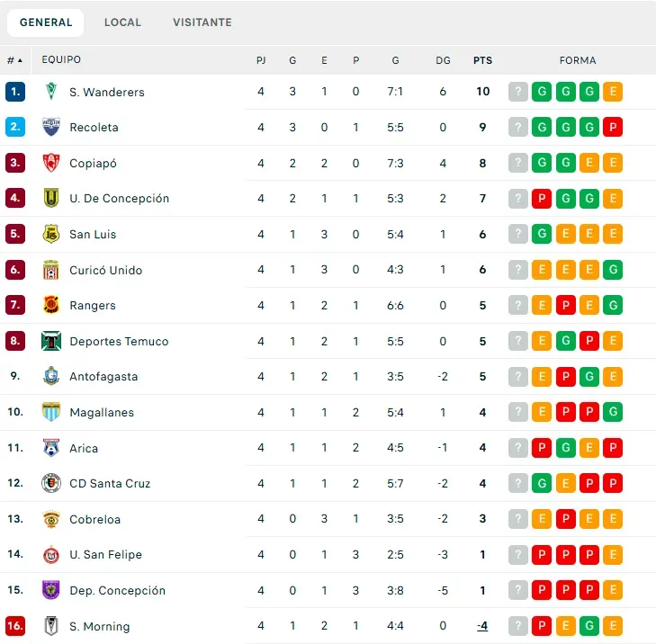
Task: Click the S. Wanderers team crest
Action: coord(51,92)
